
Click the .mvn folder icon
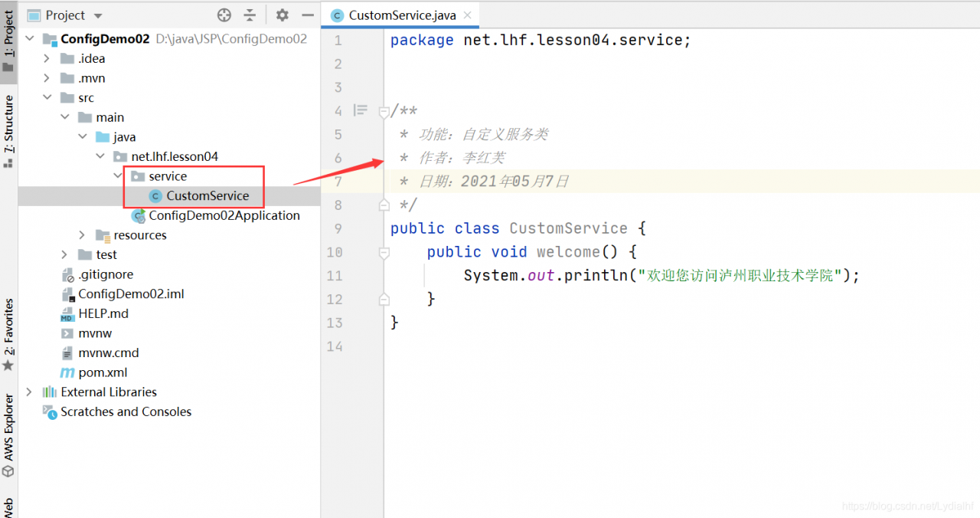pyautogui.click(x=67, y=78)
